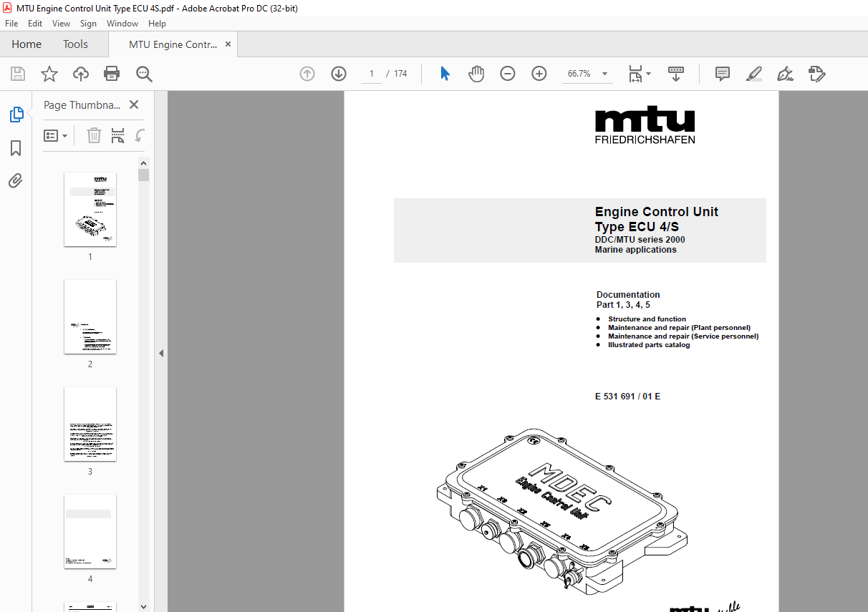
Task: Click the insert pages icon
Action: [x=118, y=135]
